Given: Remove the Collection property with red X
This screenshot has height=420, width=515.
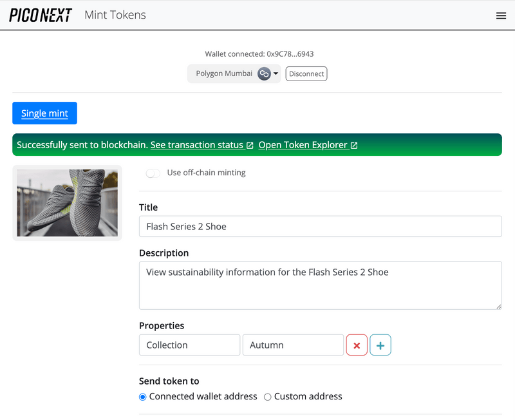Looking at the screenshot, I should [357, 345].
